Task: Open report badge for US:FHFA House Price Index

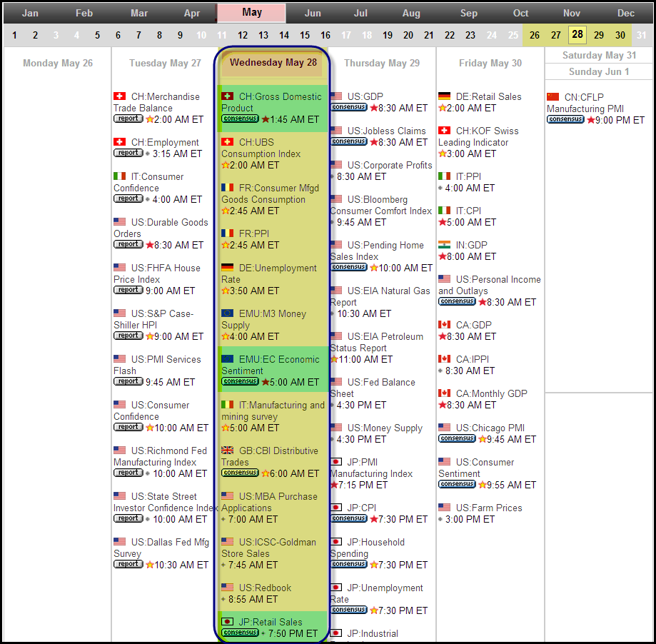Action: tap(128, 290)
